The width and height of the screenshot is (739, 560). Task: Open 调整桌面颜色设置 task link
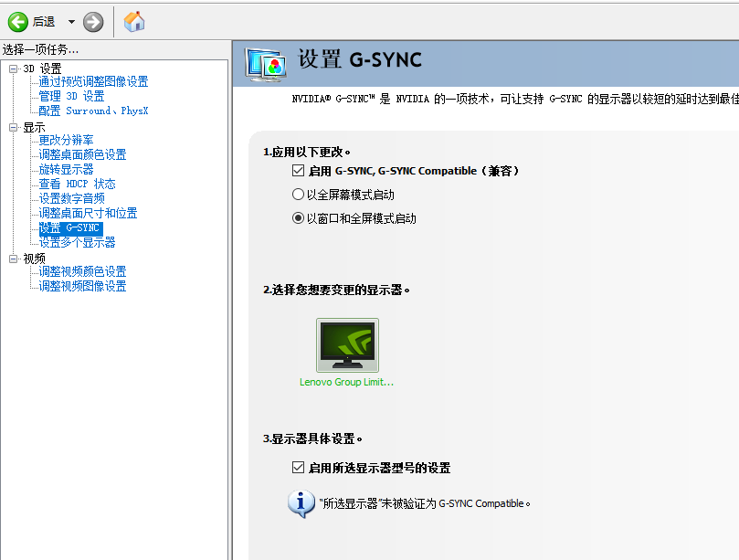82,154
